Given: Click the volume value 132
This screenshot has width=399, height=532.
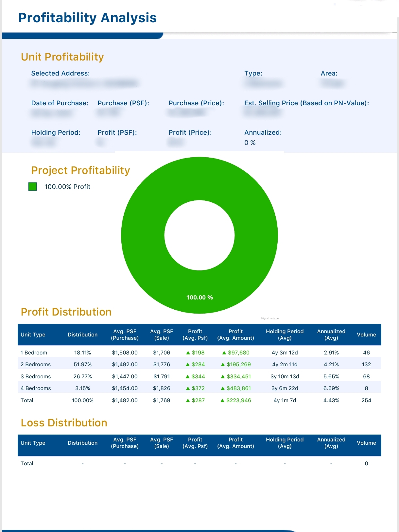Looking at the screenshot, I should pos(366,365).
